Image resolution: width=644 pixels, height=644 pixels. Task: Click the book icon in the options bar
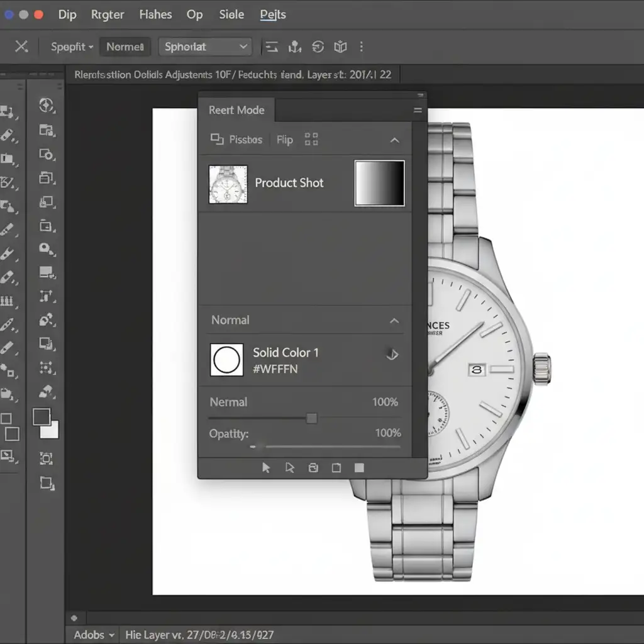pos(340,47)
